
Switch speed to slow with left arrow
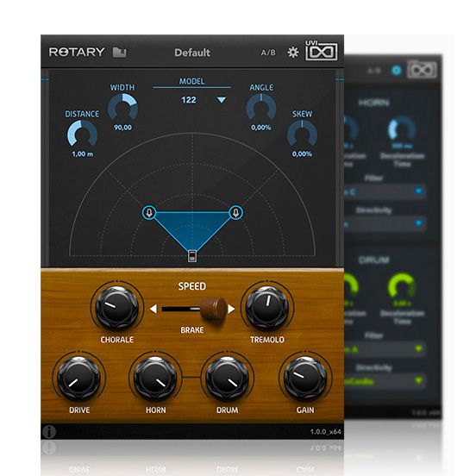pyautogui.click(x=153, y=309)
